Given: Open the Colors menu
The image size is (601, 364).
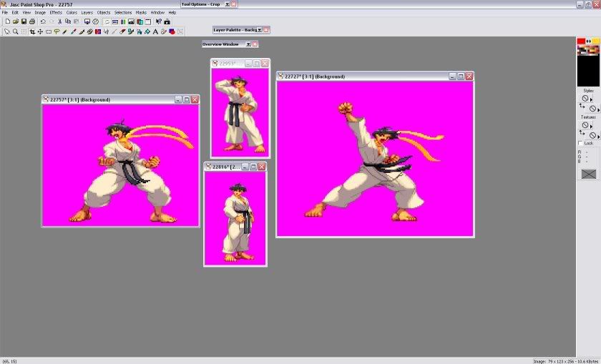Looking at the screenshot, I should pyautogui.click(x=72, y=13).
